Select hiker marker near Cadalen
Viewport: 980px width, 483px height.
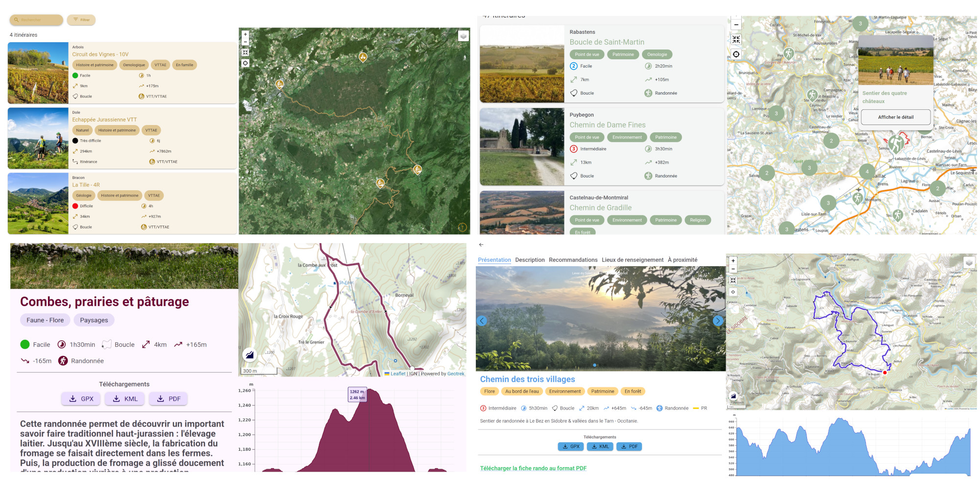pyautogui.click(x=898, y=214)
